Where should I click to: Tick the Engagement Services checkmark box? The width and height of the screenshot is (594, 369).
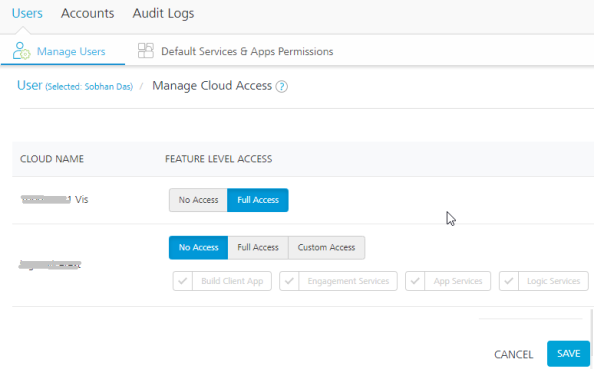tap(289, 281)
